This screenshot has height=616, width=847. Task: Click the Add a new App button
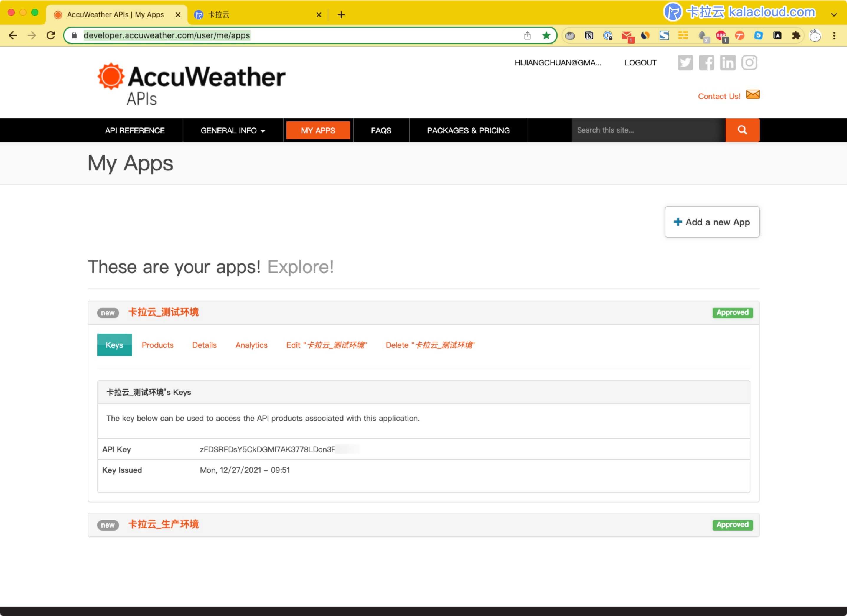pos(712,222)
